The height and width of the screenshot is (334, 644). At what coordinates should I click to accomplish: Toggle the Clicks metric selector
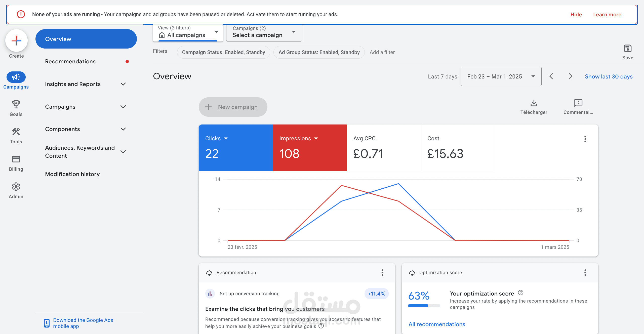coord(216,138)
